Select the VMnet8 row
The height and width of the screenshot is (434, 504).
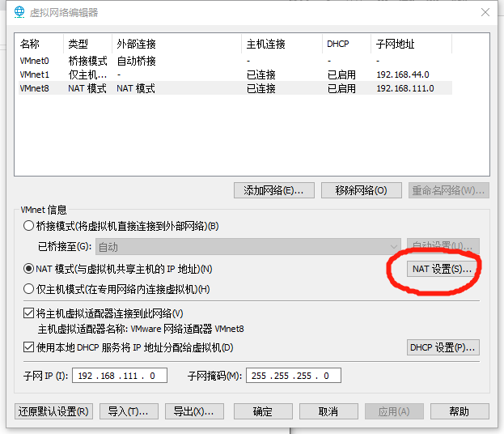tap(235, 88)
